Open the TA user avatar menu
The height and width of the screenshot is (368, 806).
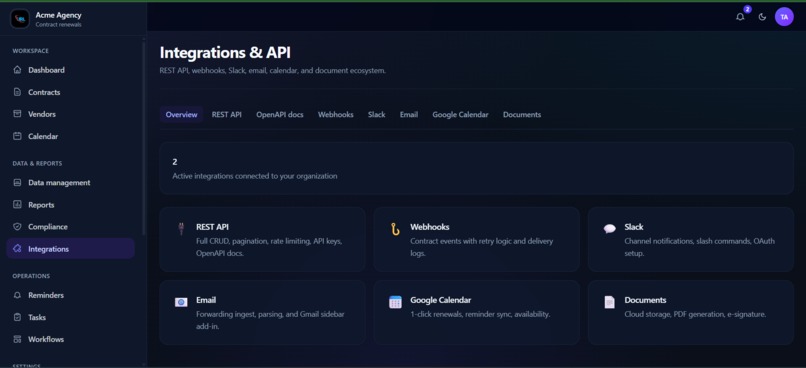[784, 17]
